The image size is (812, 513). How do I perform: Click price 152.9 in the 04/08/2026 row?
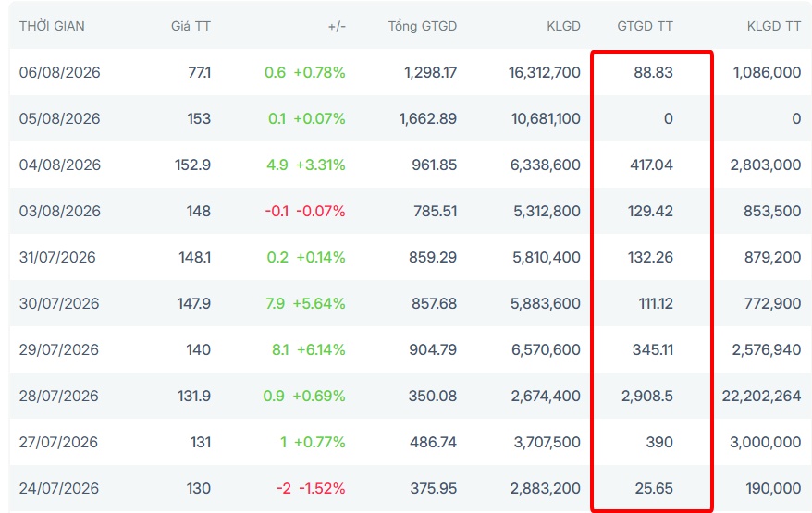tap(192, 165)
